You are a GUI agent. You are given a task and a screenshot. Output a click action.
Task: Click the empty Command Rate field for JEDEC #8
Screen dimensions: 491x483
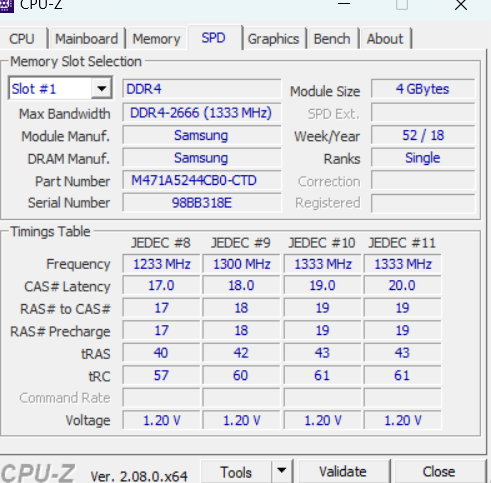tap(161, 398)
